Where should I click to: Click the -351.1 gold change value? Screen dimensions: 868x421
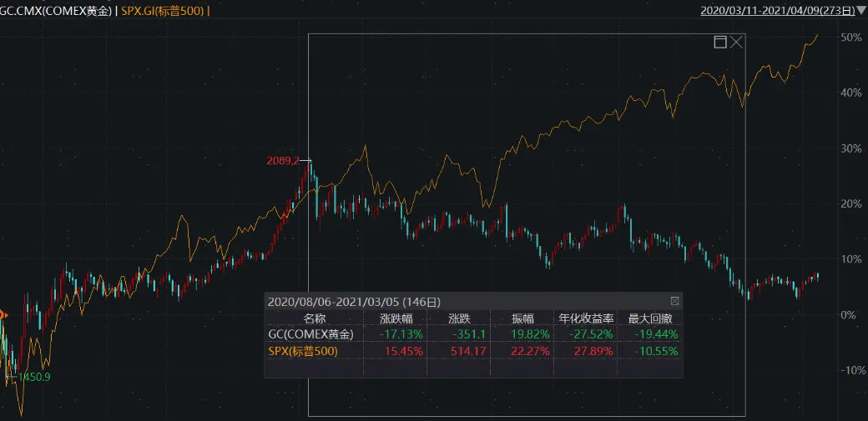[469, 334]
